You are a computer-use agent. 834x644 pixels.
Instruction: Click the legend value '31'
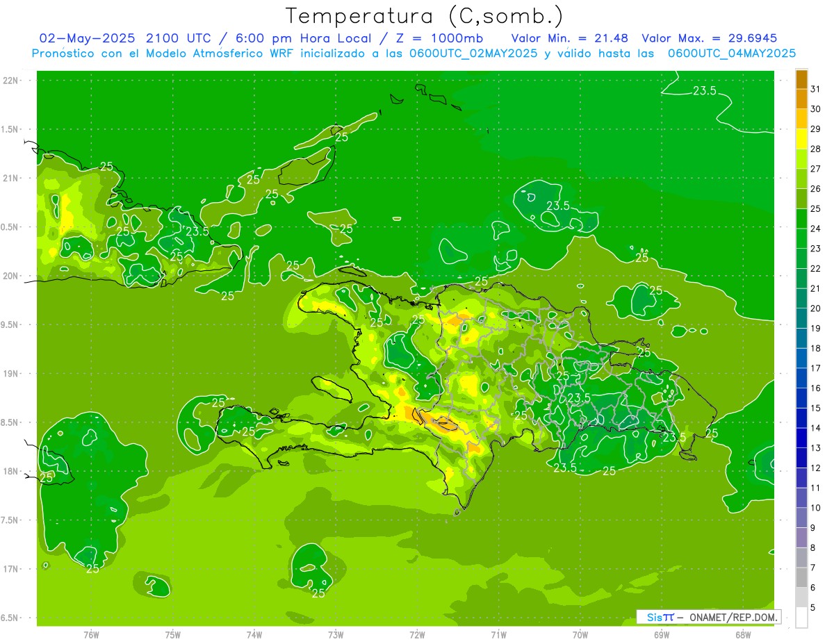[816, 89]
